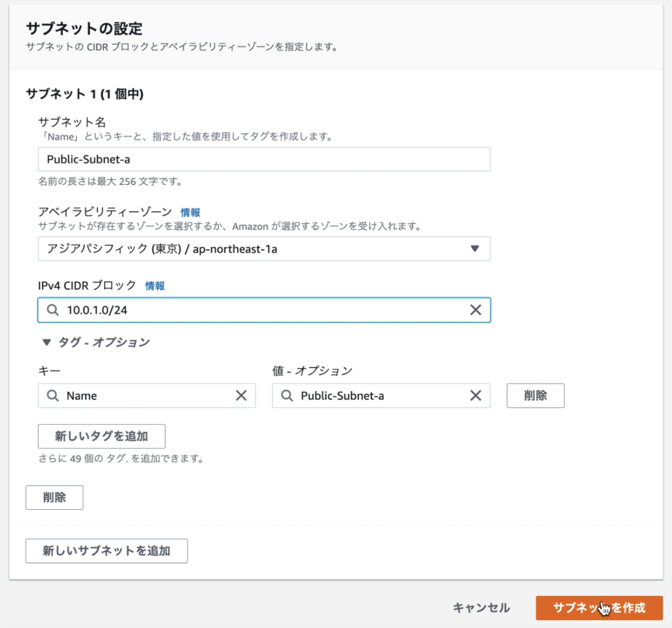
Task: Clear the Public-Subnet-a tag value
Action: [x=475, y=395]
